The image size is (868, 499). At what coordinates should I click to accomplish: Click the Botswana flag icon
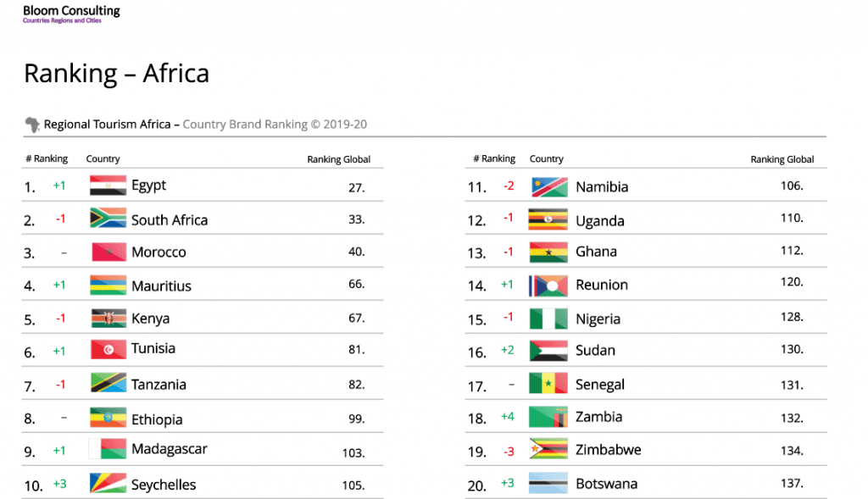coord(548,484)
